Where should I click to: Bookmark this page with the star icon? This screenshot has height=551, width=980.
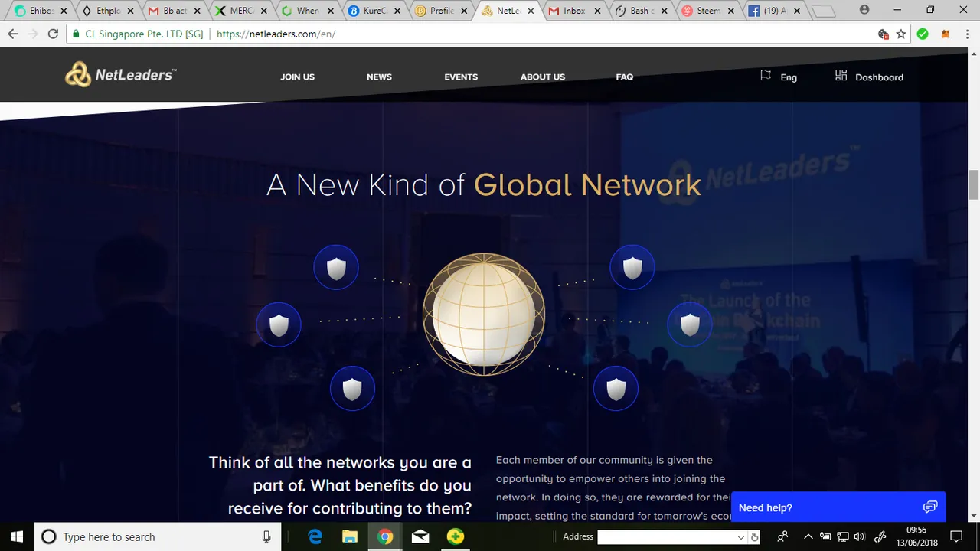(901, 34)
